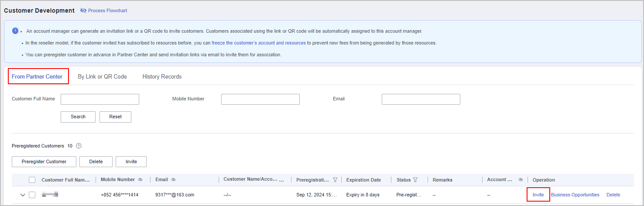Click the 'Pre-regist…' status cell
644x206 pixels.
click(x=409, y=195)
